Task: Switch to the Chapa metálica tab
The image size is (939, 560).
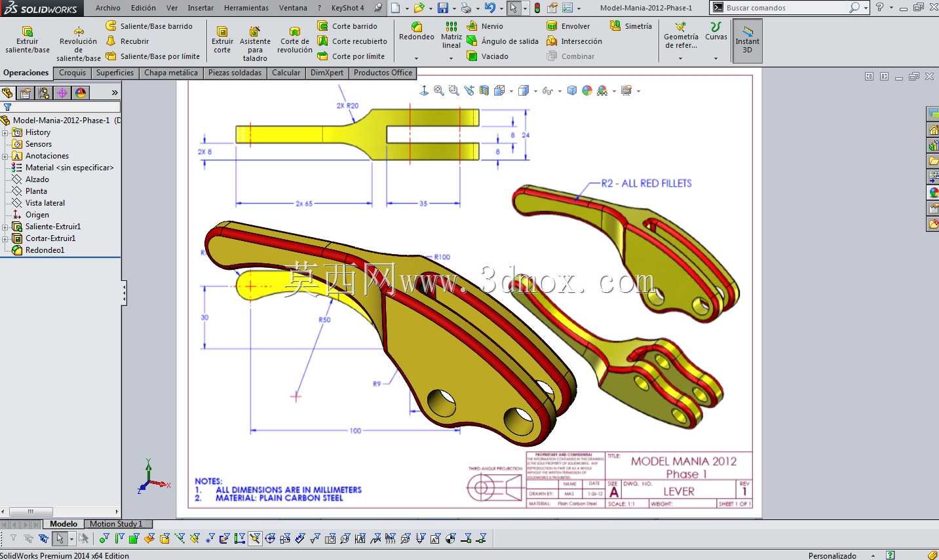Action: (x=171, y=73)
